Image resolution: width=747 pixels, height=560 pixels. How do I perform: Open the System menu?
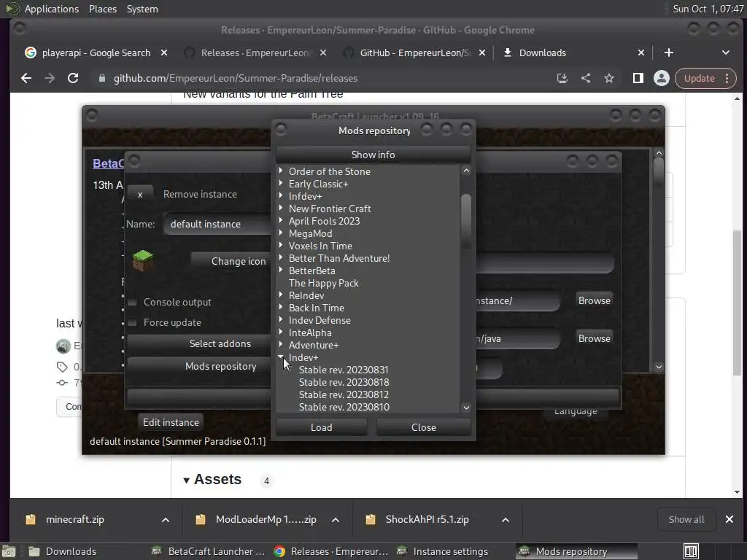click(142, 9)
